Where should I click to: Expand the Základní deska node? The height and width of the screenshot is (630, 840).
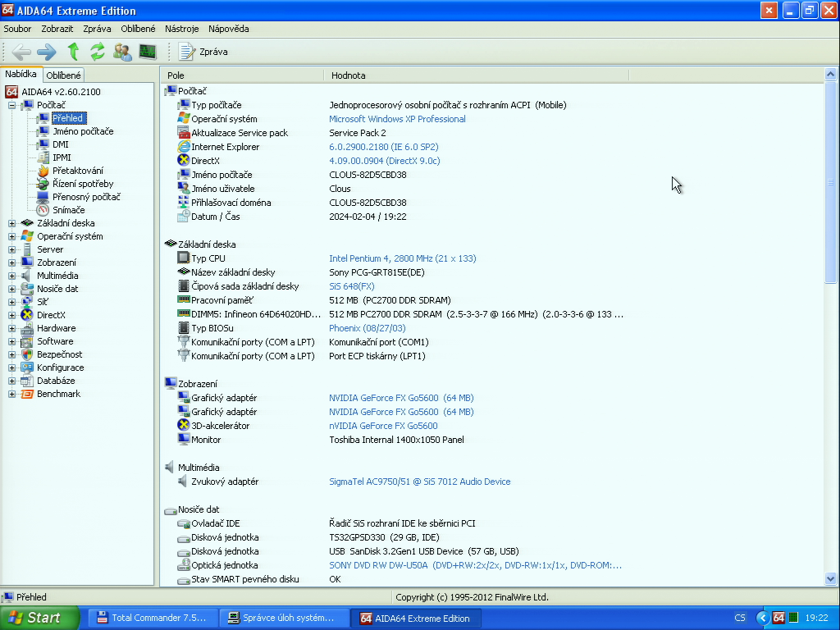click(11, 223)
